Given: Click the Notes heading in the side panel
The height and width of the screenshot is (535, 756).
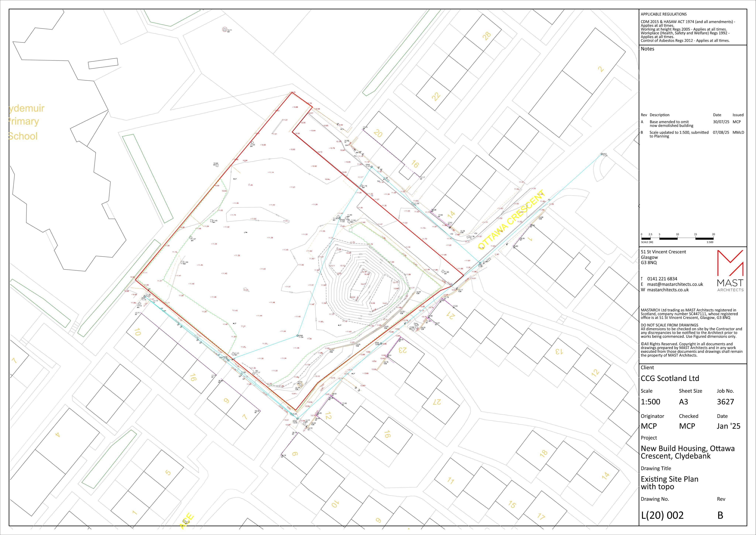Looking at the screenshot, I should [x=647, y=49].
